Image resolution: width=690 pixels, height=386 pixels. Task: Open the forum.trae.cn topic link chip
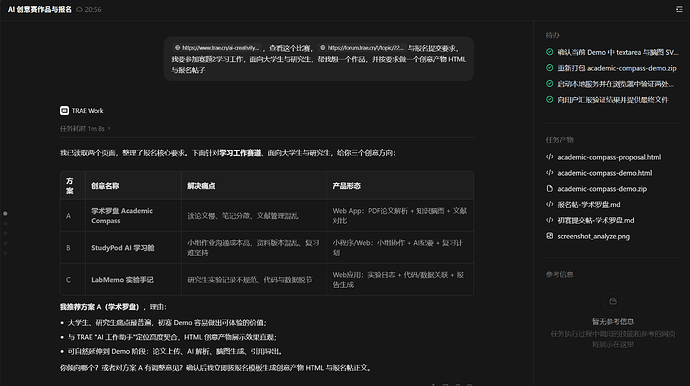tap(362, 48)
